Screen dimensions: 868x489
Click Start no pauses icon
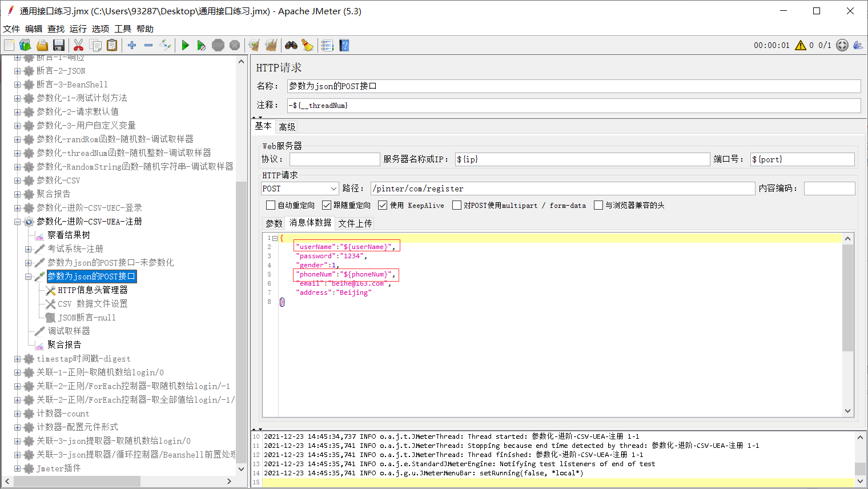[x=201, y=45]
